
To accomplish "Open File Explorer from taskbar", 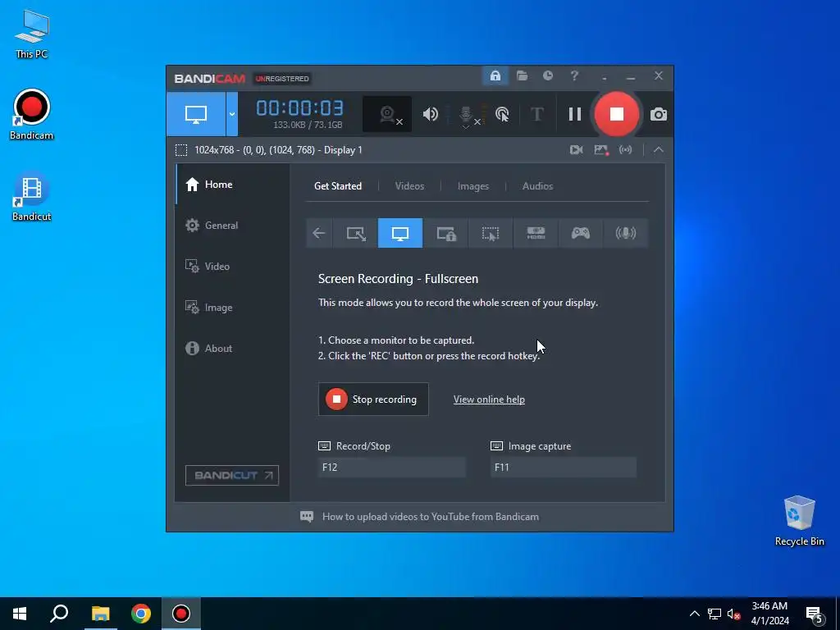I will (100, 614).
